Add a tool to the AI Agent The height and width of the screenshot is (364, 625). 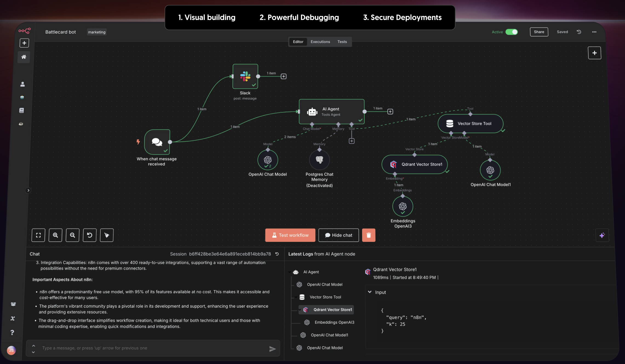pos(352,141)
